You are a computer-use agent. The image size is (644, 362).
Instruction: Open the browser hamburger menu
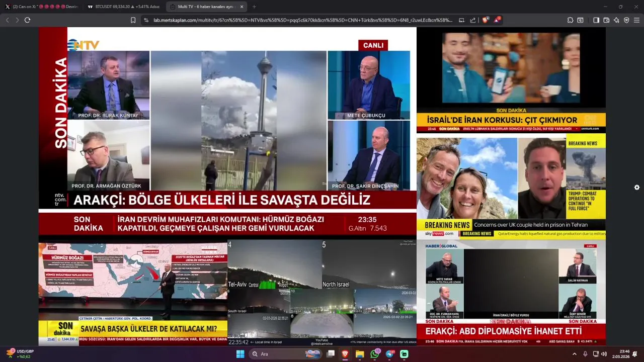(x=636, y=20)
